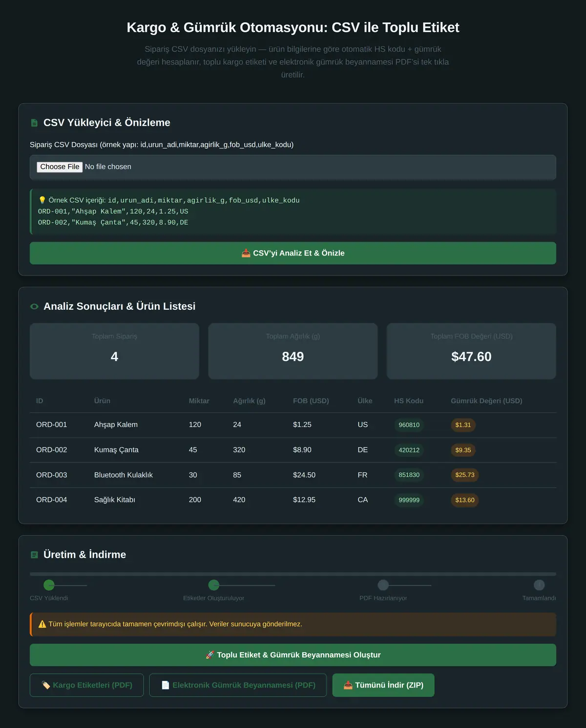Click product name Sağlık Kitabı
586x728 pixels.
pyautogui.click(x=115, y=500)
